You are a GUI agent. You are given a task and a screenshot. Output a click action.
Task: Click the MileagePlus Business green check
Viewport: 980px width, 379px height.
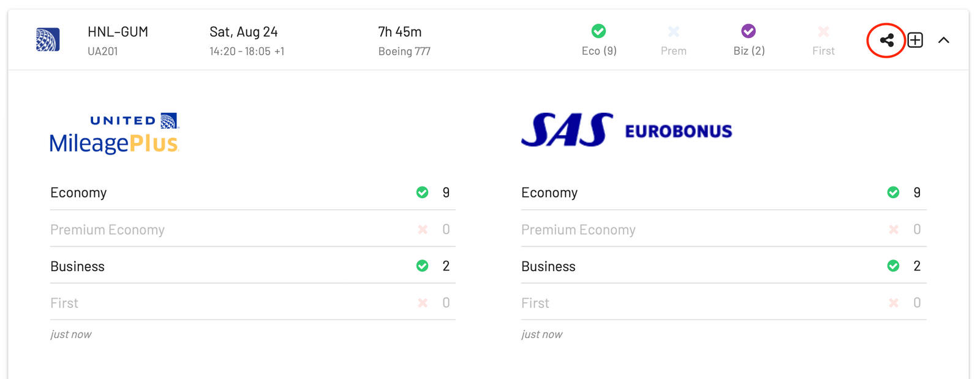click(422, 266)
